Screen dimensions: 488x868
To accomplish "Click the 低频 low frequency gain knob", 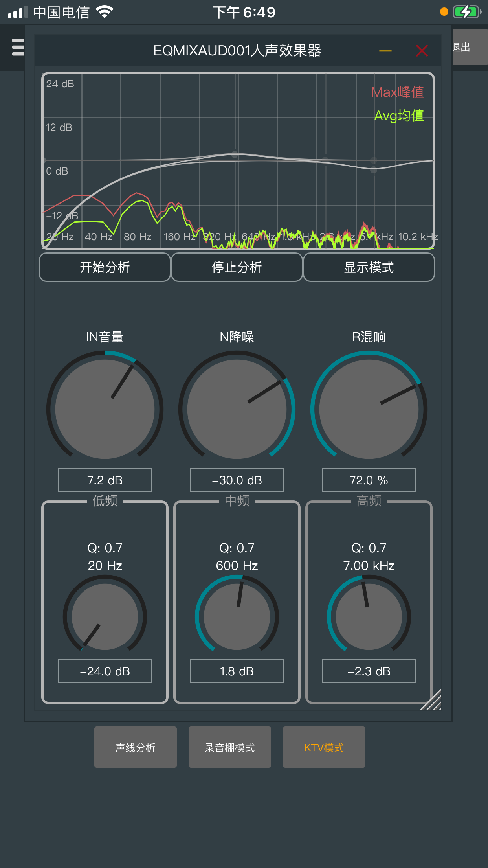I will tap(105, 616).
